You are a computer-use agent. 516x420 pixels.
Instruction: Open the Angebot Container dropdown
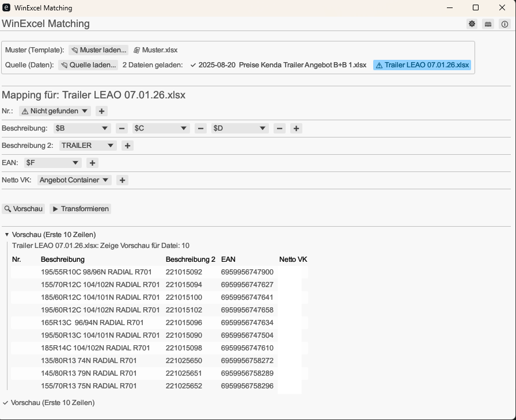tap(74, 180)
